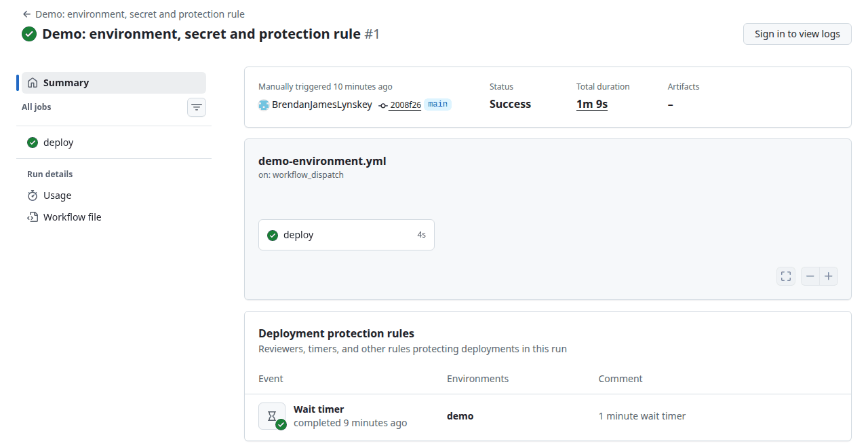Click Manually triggered 10 minutes ago text
The width and height of the screenshot is (868, 448).
pyautogui.click(x=325, y=87)
